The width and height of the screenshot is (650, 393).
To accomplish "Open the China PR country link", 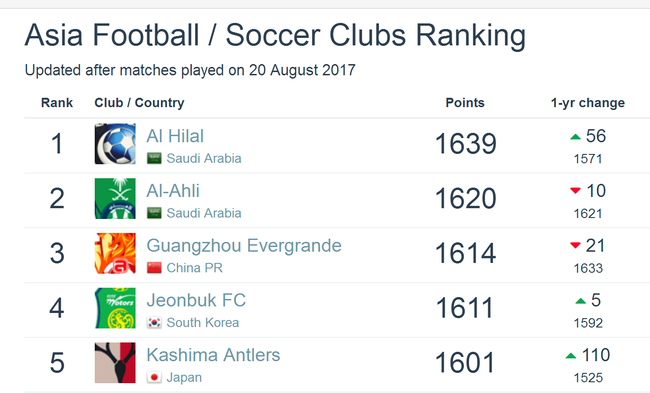I will pyautogui.click(x=194, y=268).
